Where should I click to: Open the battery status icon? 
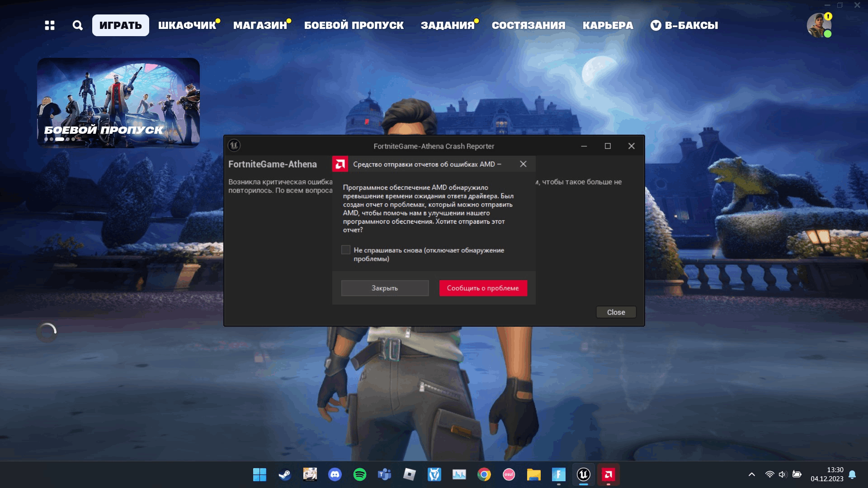click(797, 474)
